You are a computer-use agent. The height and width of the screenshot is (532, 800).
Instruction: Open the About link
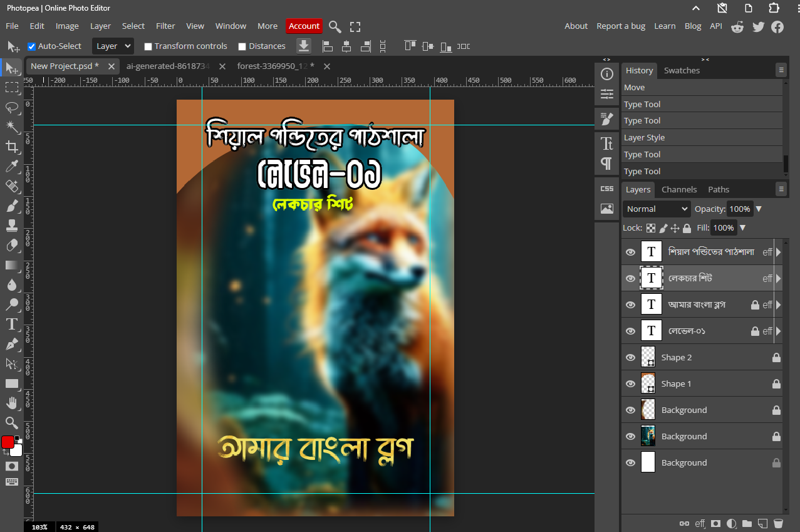click(x=576, y=26)
